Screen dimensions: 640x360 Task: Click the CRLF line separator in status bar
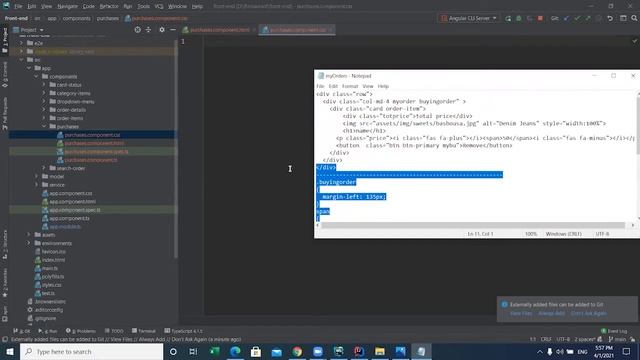[x=546, y=339]
